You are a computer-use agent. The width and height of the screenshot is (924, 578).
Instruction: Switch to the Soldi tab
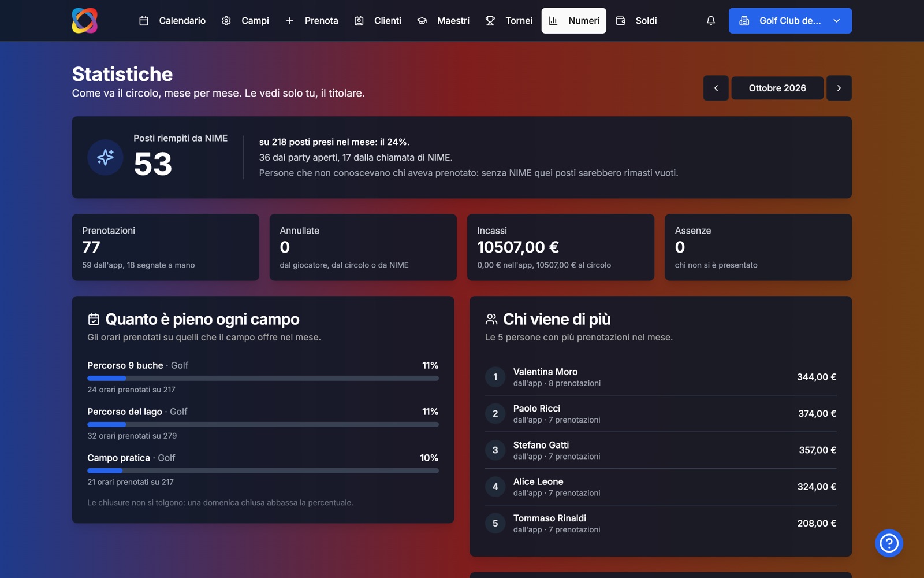[636, 21]
